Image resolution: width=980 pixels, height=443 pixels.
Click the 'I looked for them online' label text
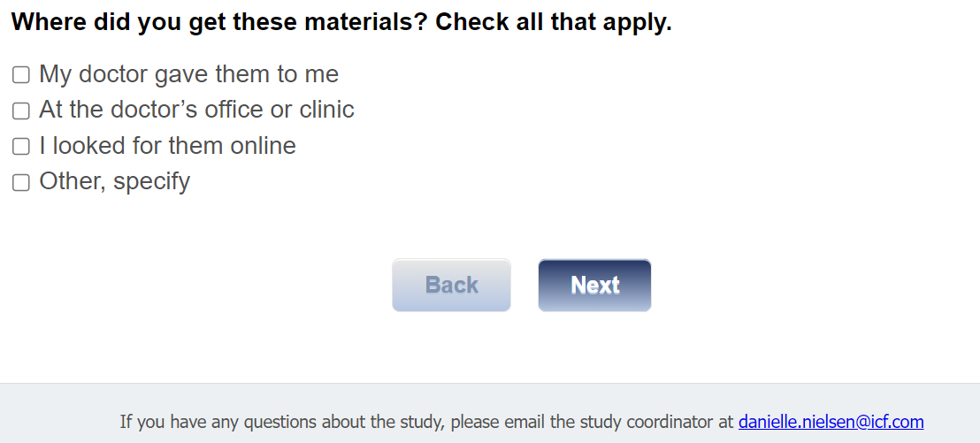pos(167,146)
